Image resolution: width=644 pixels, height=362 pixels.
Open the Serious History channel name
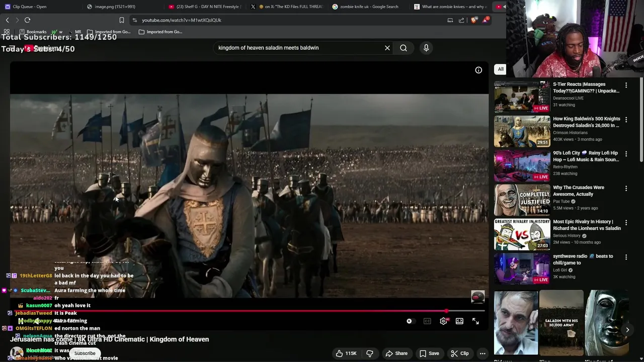click(567, 236)
